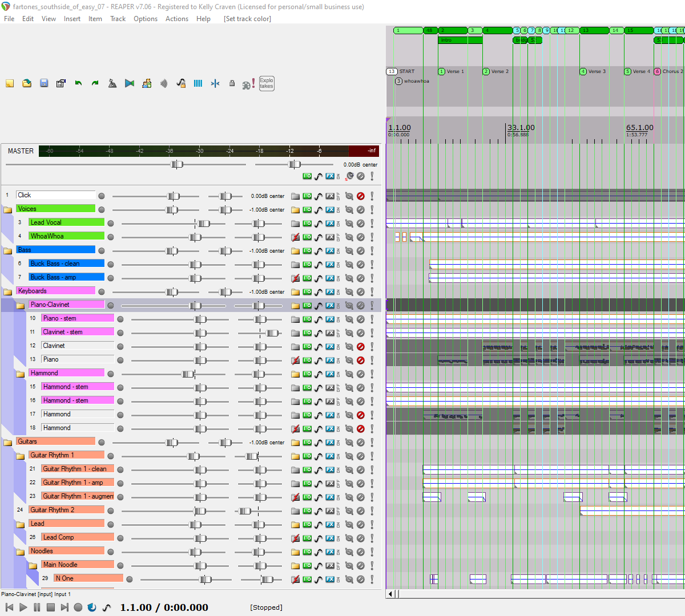Unmute the Click track

pyautogui.click(x=361, y=196)
